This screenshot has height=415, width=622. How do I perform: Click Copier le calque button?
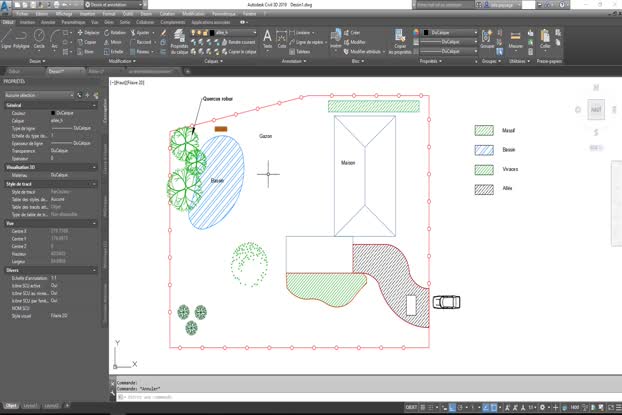click(239, 52)
